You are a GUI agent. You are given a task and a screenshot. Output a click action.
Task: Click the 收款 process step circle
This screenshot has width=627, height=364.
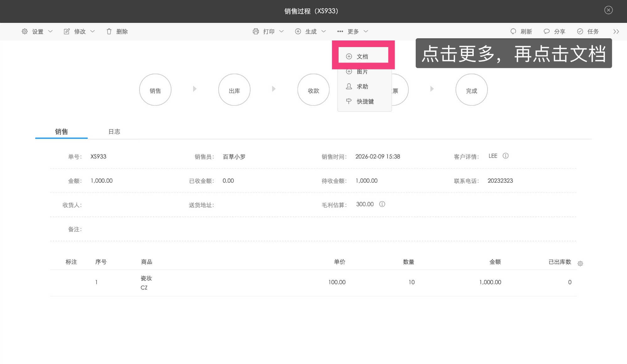(313, 90)
